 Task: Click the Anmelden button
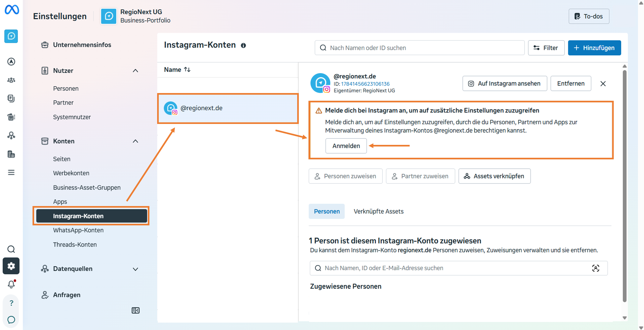pyautogui.click(x=346, y=146)
